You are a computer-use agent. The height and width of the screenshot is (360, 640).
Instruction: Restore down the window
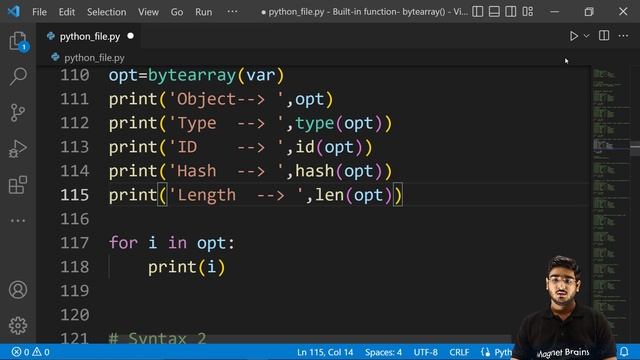tap(589, 11)
